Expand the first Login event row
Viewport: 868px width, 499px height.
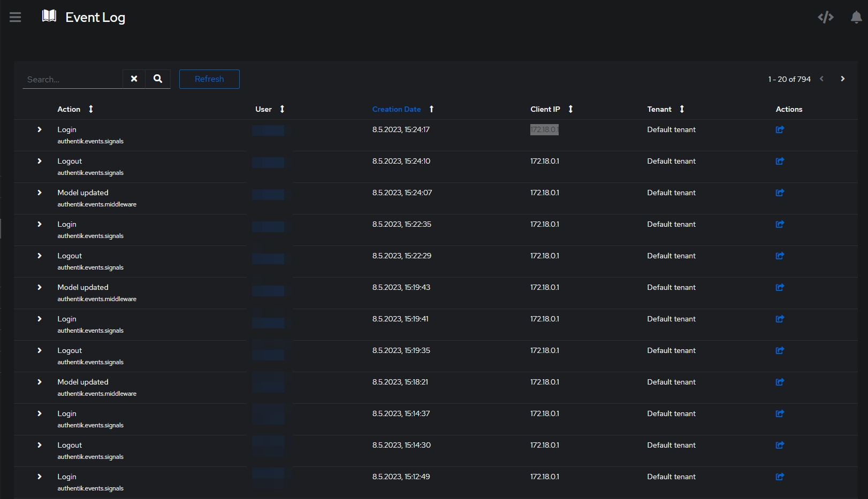[x=39, y=129]
